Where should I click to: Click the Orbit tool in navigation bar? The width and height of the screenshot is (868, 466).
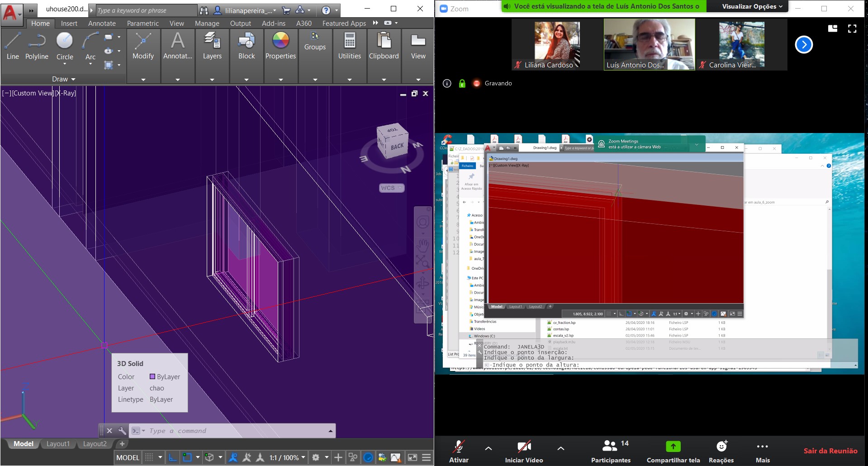(422, 283)
